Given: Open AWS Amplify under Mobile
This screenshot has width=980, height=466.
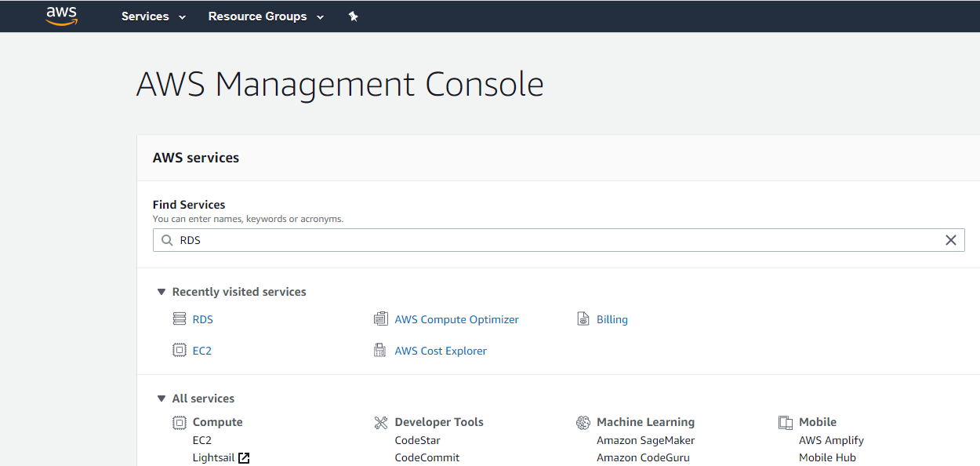Looking at the screenshot, I should pyautogui.click(x=831, y=440).
